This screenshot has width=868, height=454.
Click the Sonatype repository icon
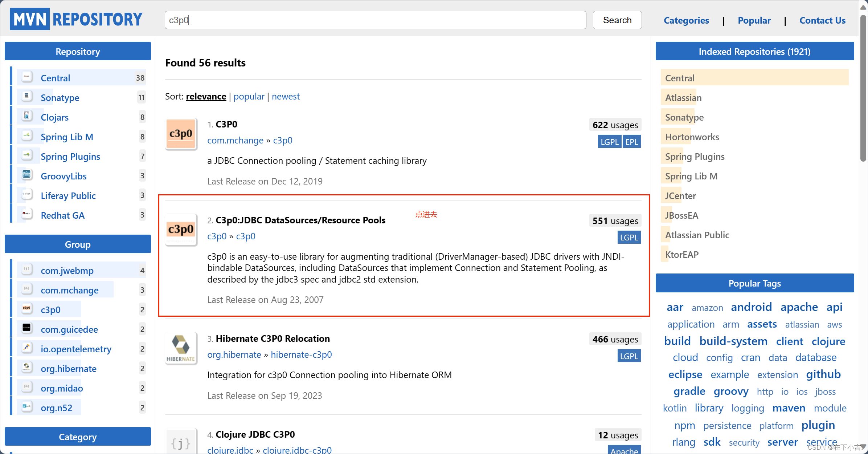(x=27, y=97)
